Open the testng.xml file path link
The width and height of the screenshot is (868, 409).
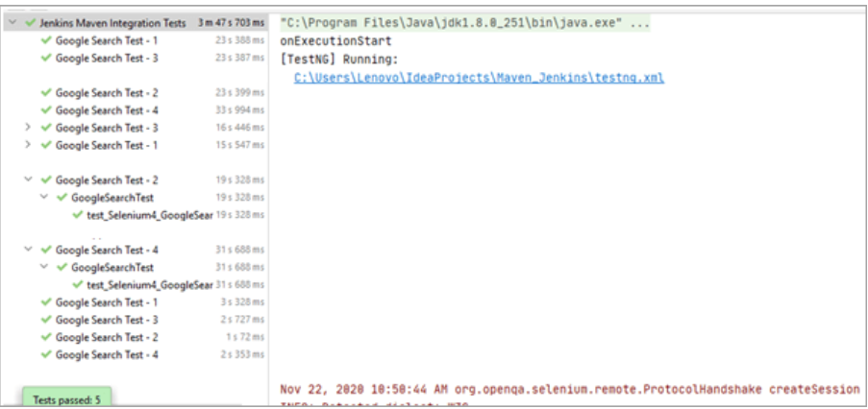(x=479, y=78)
